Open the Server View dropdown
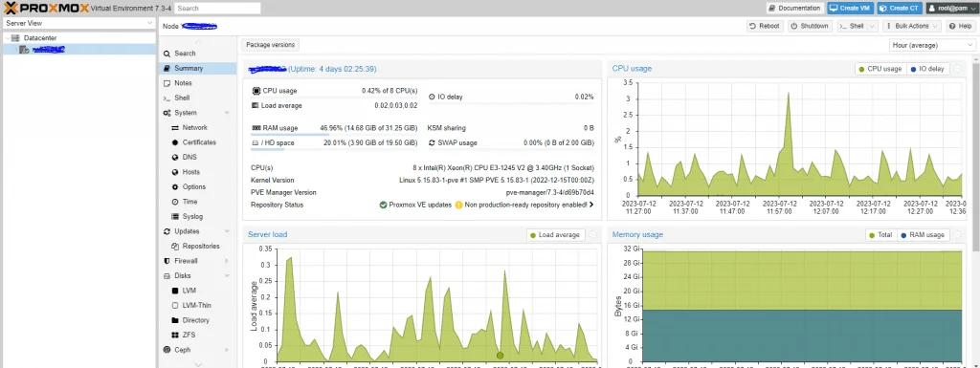The width and height of the screenshot is (980, 368). point(78,23)
